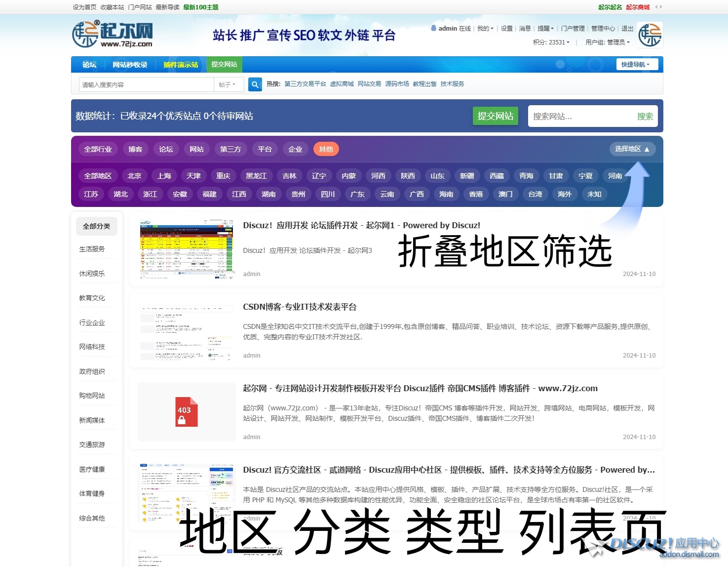
Task: Click the QQ penguin icon beside admin
Action: click(x=433, y=28)
